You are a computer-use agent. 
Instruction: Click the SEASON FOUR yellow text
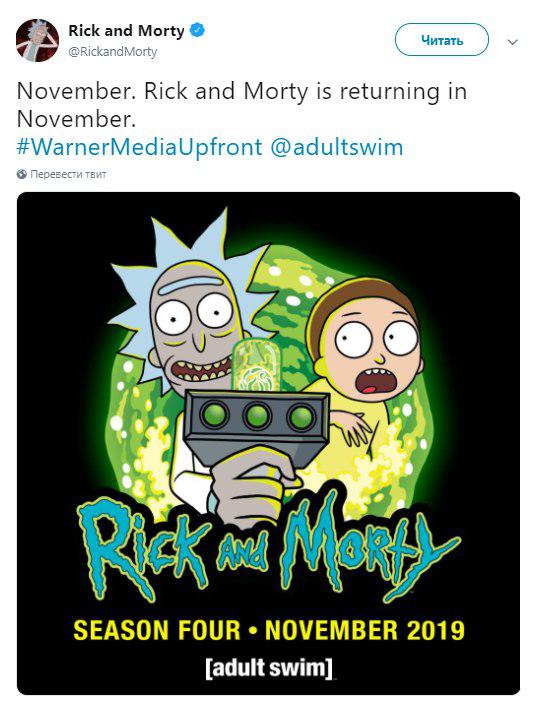tap(157, 630)
